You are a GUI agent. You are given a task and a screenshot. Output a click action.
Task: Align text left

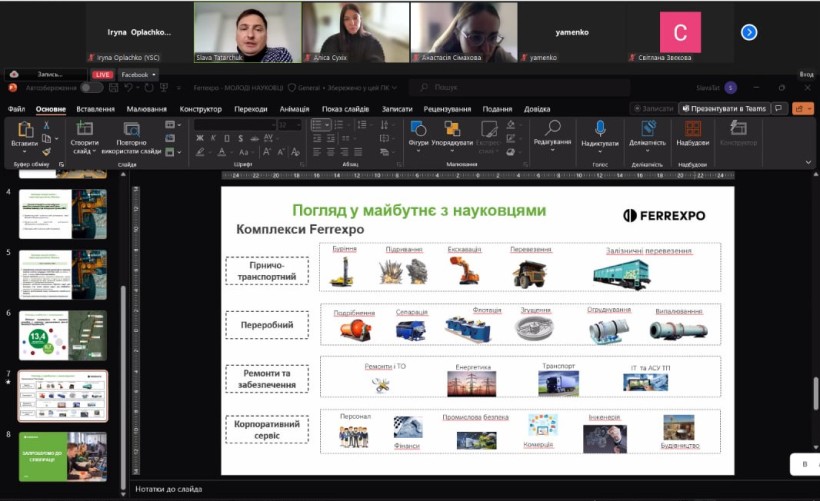(x=317, y=152)
